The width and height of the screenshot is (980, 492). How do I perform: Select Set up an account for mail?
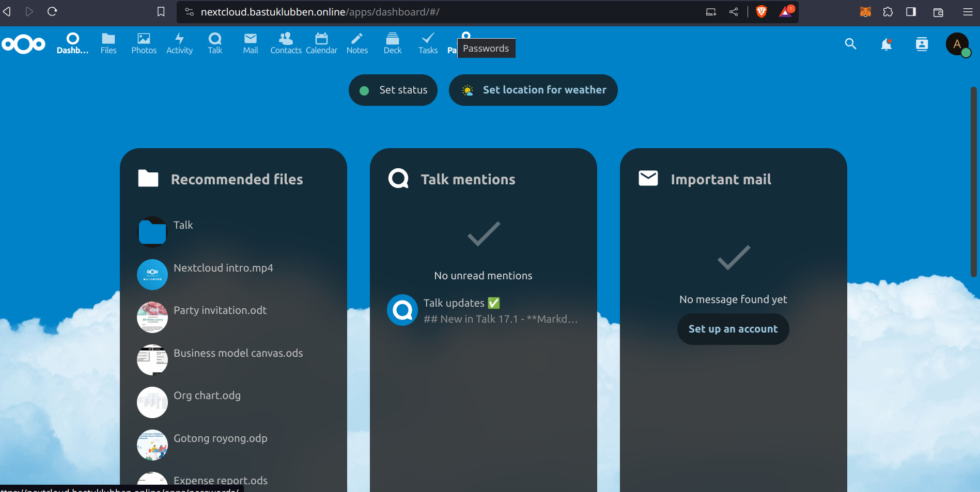733,329
